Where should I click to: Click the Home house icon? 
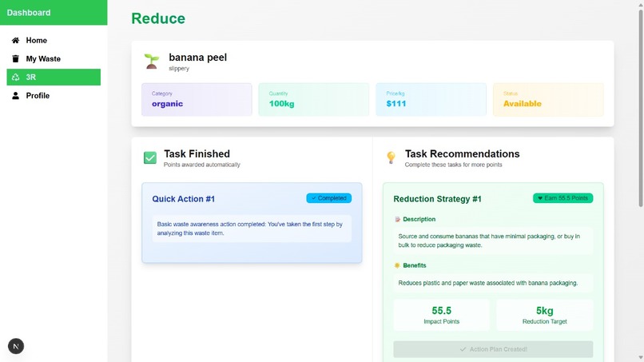pyautogui.click(x=16, y=40)
